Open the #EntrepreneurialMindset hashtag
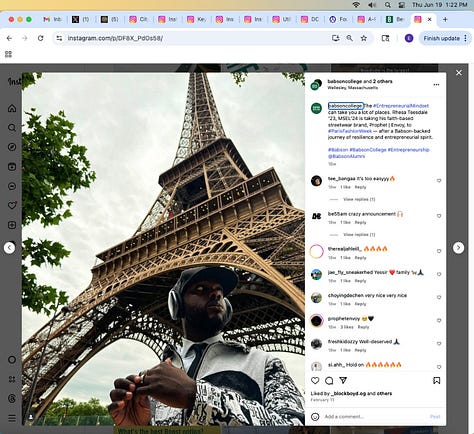The image size is (474, 434). pos(401,106)
